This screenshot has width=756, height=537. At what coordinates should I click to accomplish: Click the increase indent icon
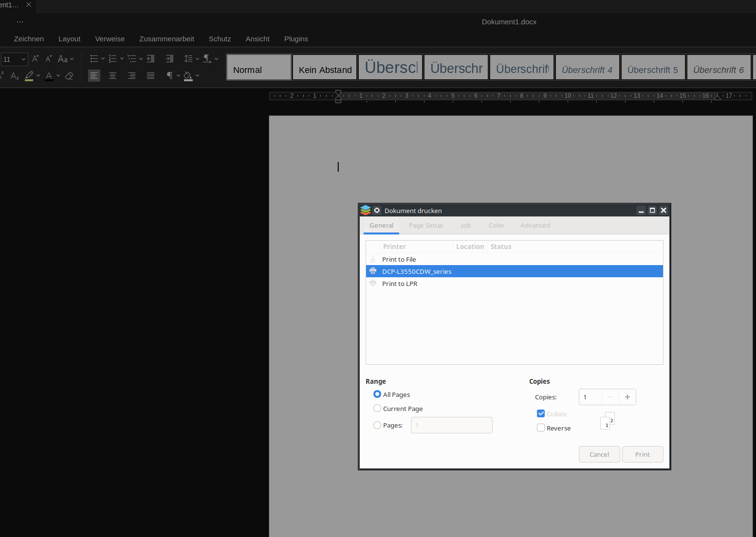(169, 59)
